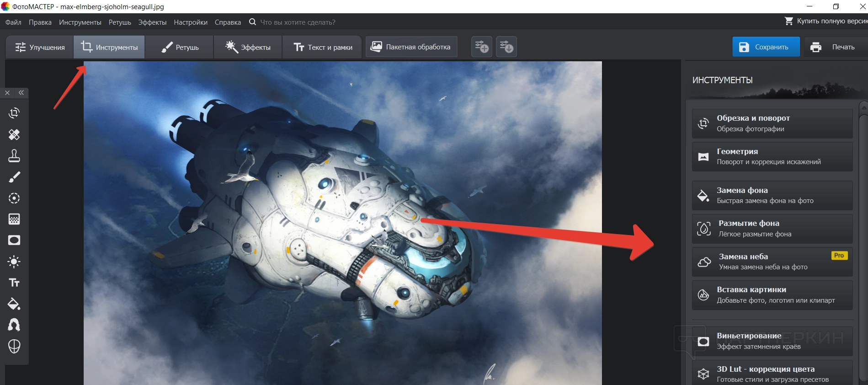Activate the radial filter tool
This screenshot has width=868, height=385.
coord(14,198)
